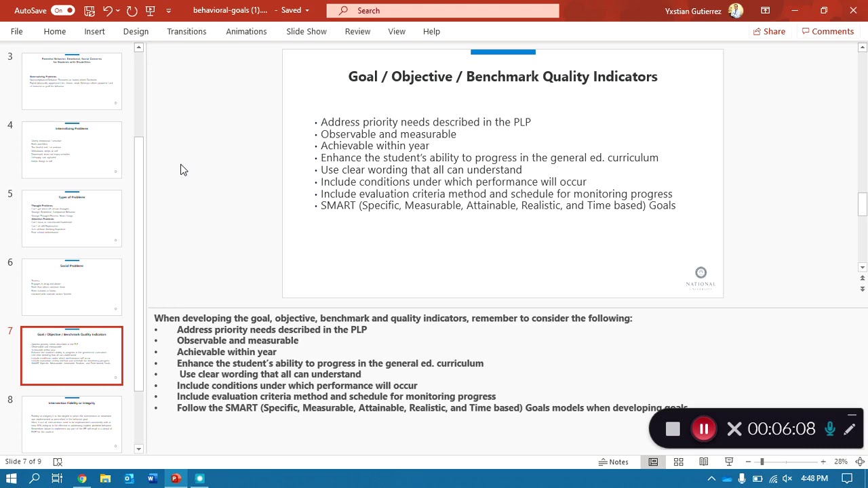868x488 pixels.
Task: Toggle the AutoSave switch off
Action: pos(62,10)
